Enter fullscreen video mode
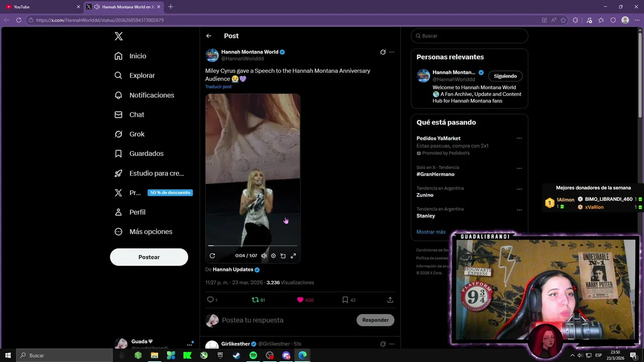The width and height of the screenshot is (644, 362). click(293, 256)
